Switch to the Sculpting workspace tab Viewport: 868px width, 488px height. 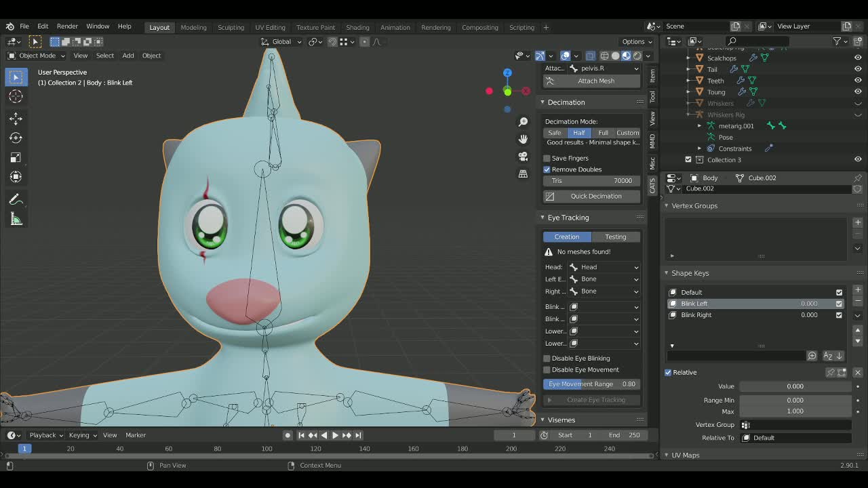231,27
